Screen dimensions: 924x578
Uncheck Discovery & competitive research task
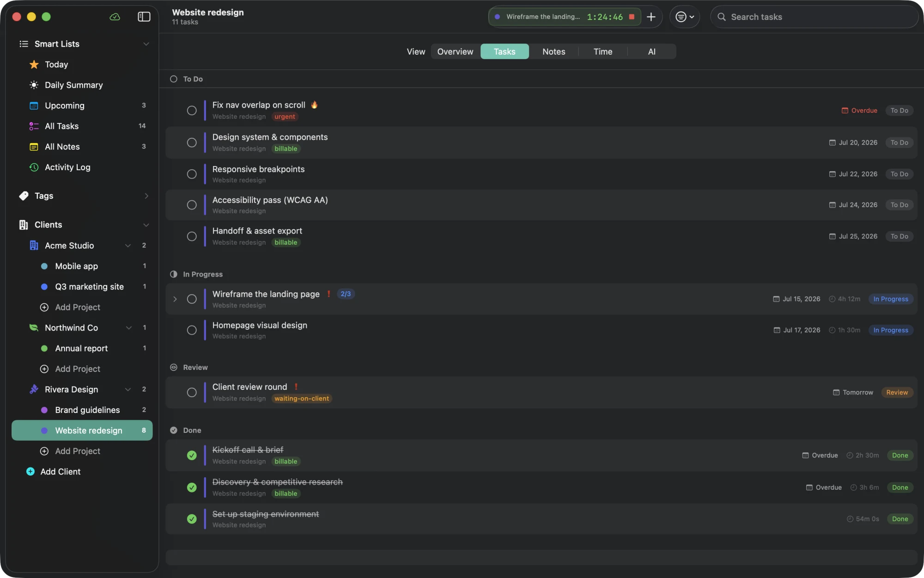pos(192,487)
